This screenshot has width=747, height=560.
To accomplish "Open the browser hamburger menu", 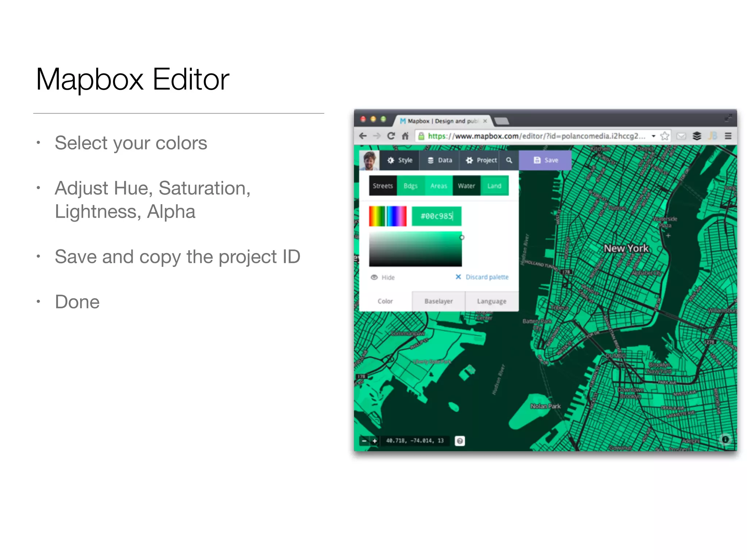I will point(728,136).
